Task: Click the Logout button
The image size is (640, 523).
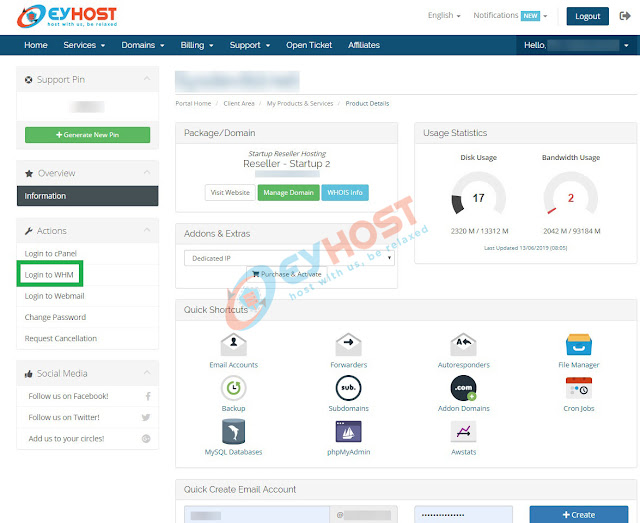Action: point(587,16)
